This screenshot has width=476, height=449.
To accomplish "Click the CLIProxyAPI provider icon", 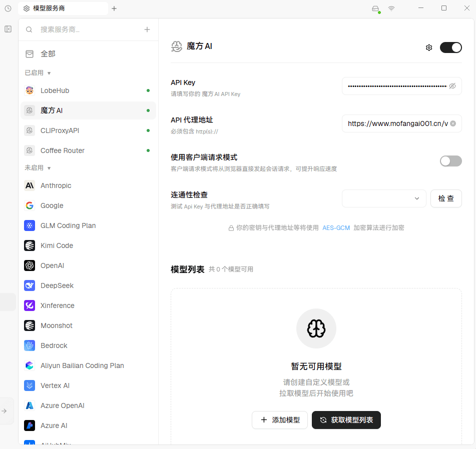I will (30, 130).
